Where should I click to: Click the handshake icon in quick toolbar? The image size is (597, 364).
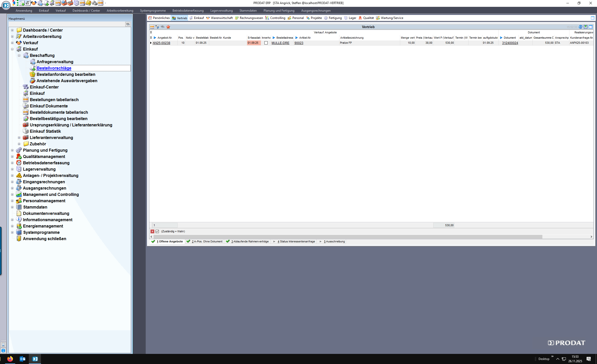click(x=34, y=3)
